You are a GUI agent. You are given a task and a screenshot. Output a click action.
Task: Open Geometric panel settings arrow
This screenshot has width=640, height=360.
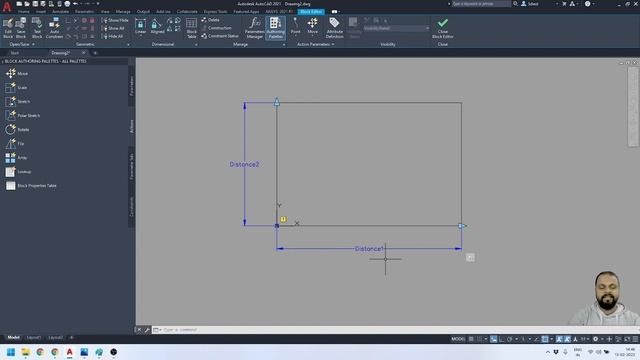pos(128,44)
